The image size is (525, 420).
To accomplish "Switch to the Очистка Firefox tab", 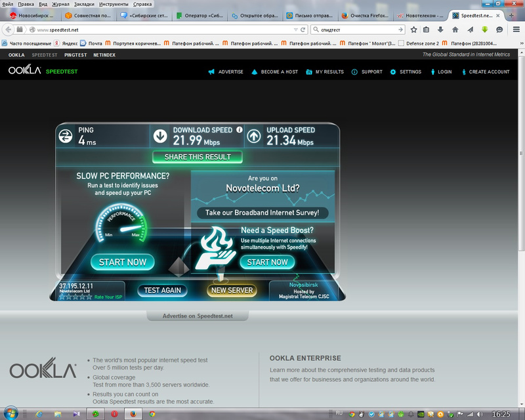I will (x=366, y=15).
